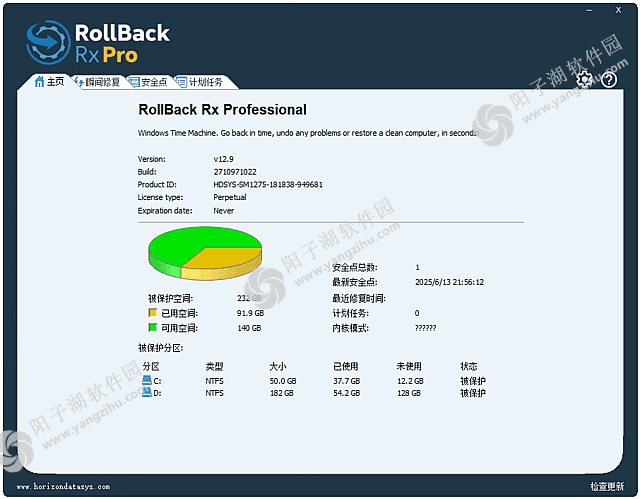Click the 最近修复时间 label
640x499 pixels.
[359, 298]
